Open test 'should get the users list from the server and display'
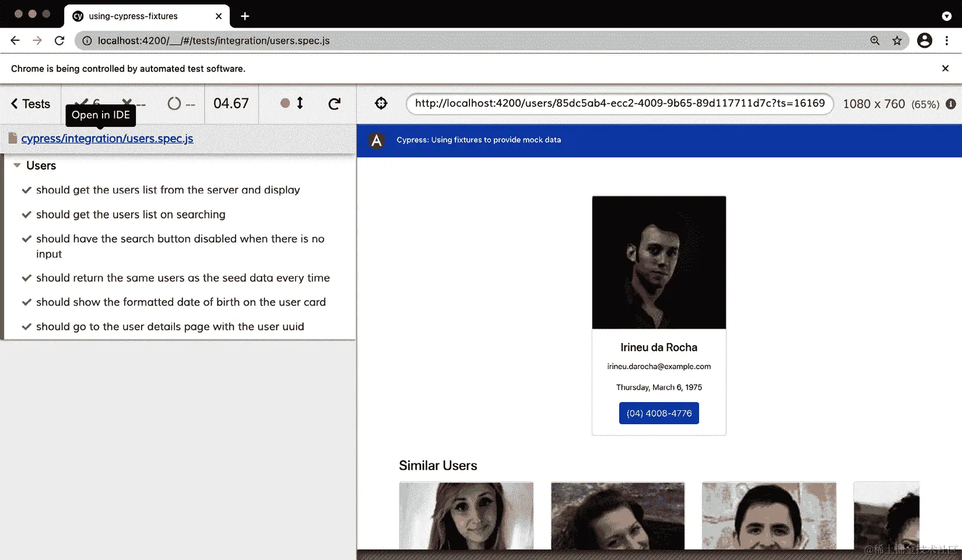Viewport: 962px width, 560px height. click(x=168, y=190)
